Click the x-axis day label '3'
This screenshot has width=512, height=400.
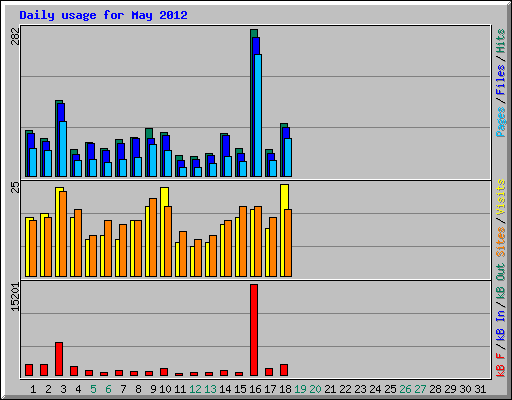(63, 389)
